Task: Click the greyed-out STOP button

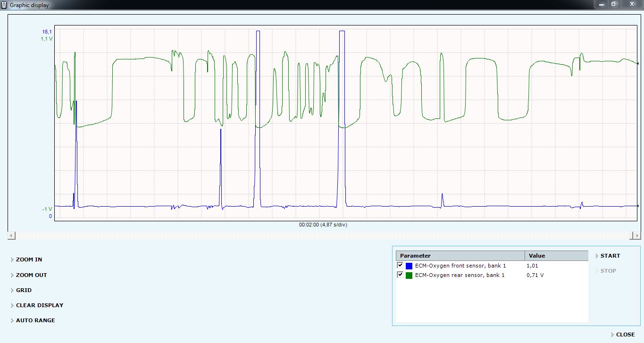Action: (x=608, y=271)
